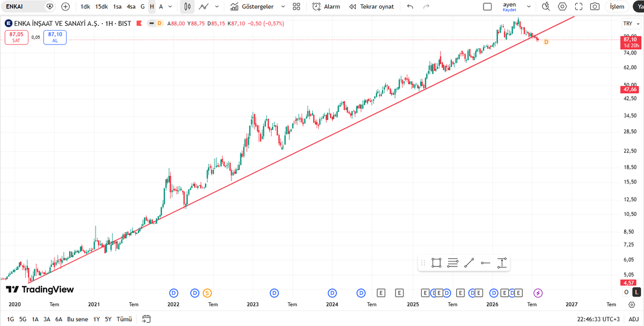Select the parallel lines tool in floating toolbar

[452, 263]
